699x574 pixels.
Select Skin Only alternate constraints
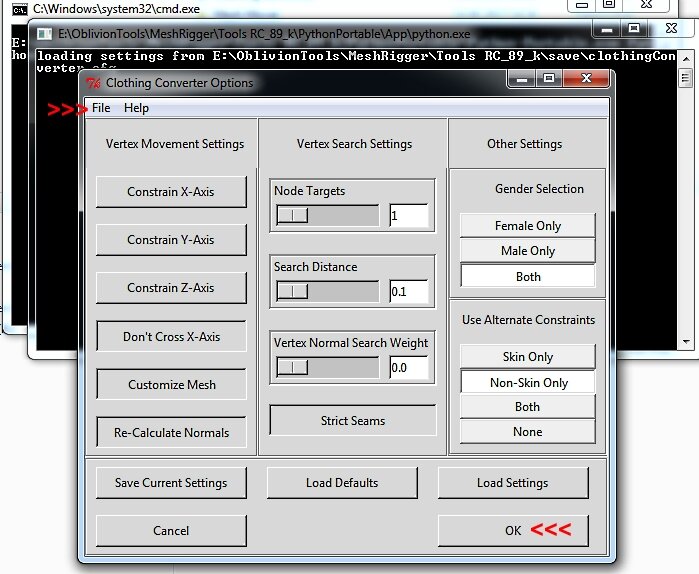pyautogui.click(x=528, y=357)
